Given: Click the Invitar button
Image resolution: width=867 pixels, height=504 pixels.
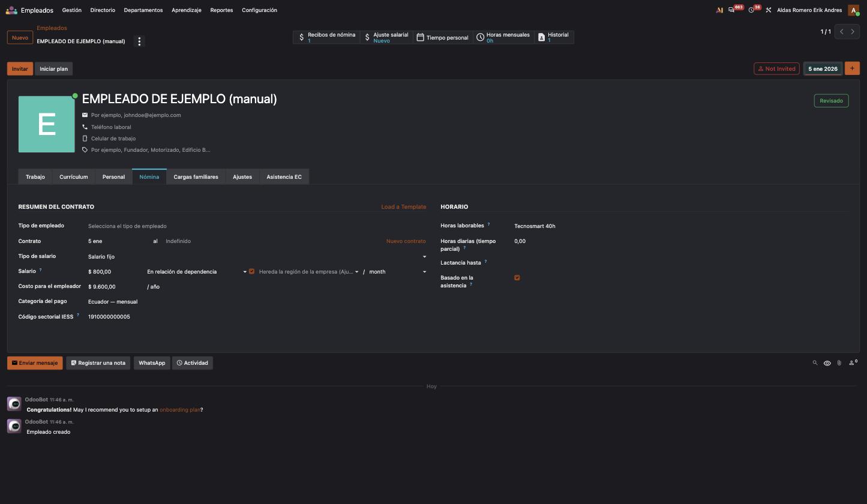Looking at the screenshot, I should (20, 69).
